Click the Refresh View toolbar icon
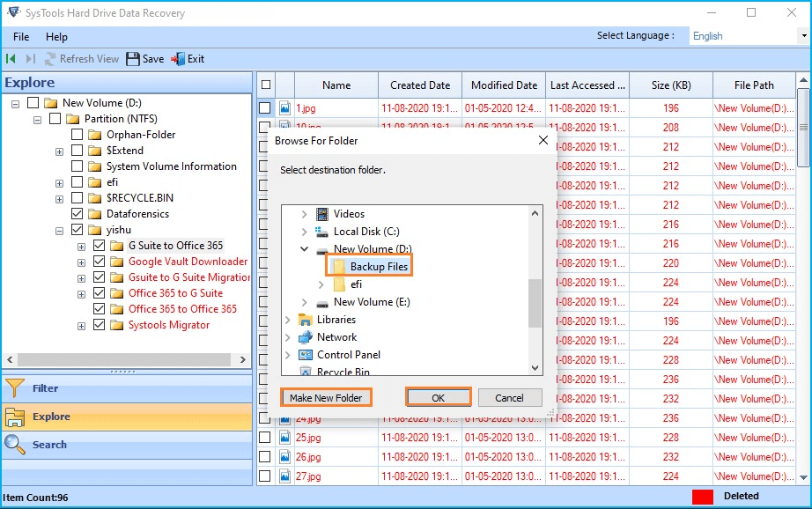The image size is (812, 509). 49,59
